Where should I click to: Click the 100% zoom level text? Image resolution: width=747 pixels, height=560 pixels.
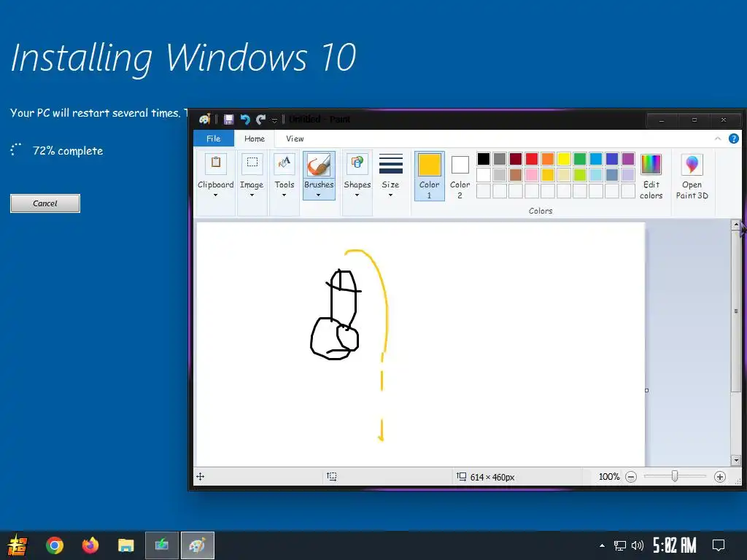609,477
